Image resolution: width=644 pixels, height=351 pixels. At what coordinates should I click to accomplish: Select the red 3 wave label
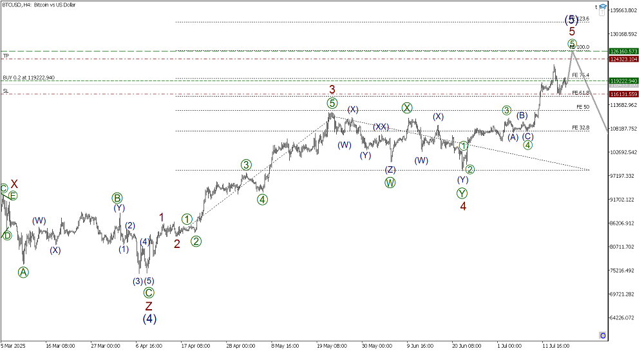(x=332, y=90)
